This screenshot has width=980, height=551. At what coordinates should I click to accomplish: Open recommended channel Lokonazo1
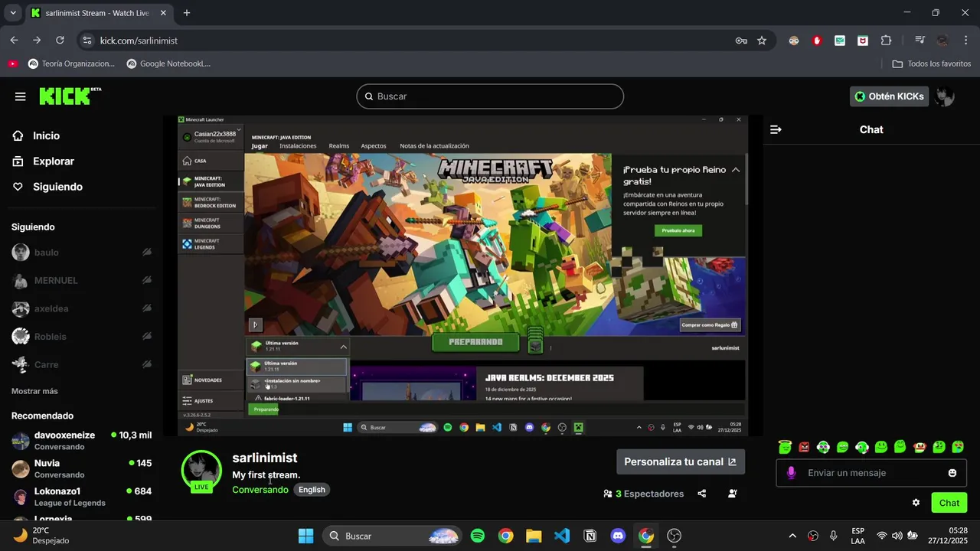[x=81, y=497]
